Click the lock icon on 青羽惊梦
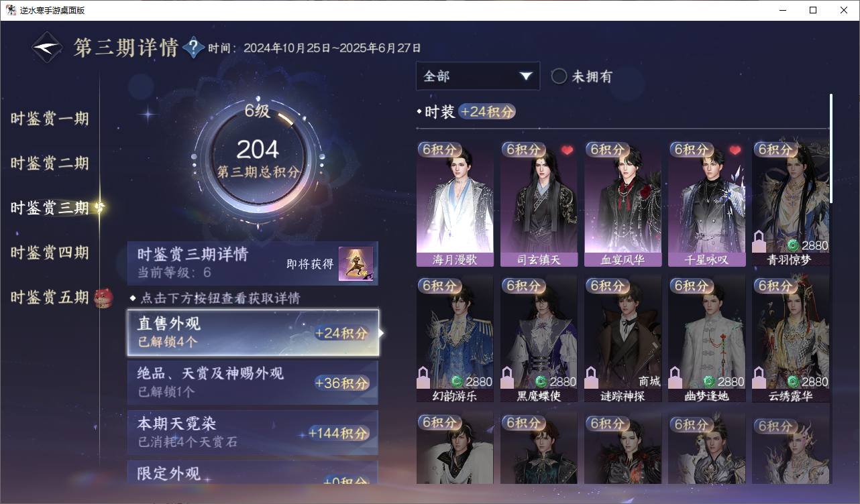Screen dimensions: 860x504 pos(759,241)
